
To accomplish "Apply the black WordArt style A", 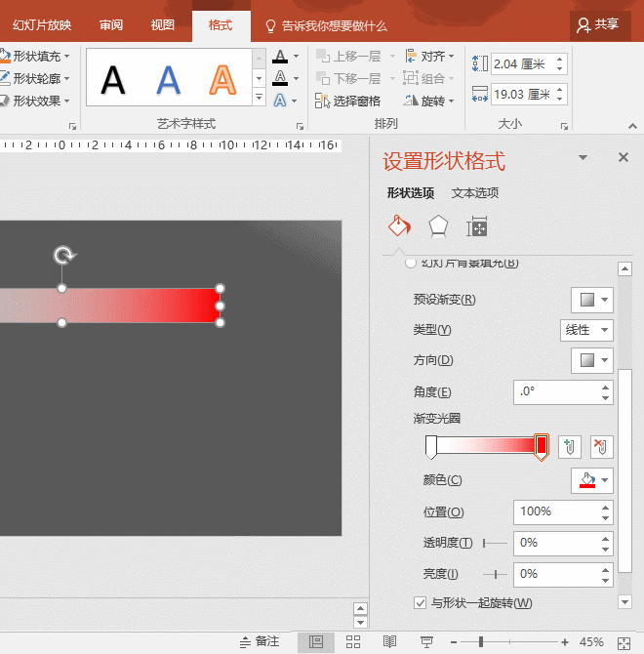I will tap(113, 79).
